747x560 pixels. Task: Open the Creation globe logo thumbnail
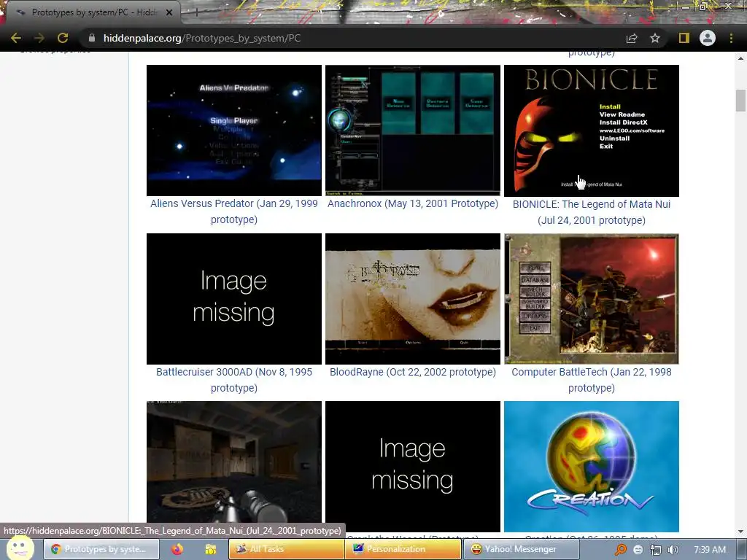pyautogui.click(x=591, y=466)
